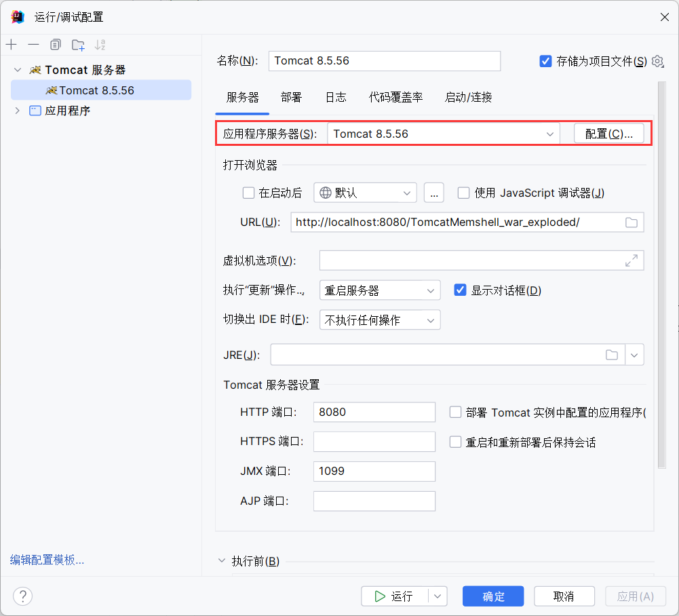Image resolution: width=679 pixels, height=616 pixels.
Task: Check 重启和重新部署后保持会话 checkbox
Action: tap(455, 442)
